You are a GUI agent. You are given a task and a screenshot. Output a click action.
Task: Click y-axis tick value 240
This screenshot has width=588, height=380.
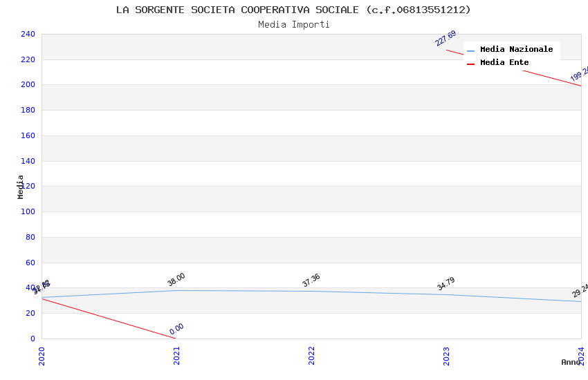[28, 34]
